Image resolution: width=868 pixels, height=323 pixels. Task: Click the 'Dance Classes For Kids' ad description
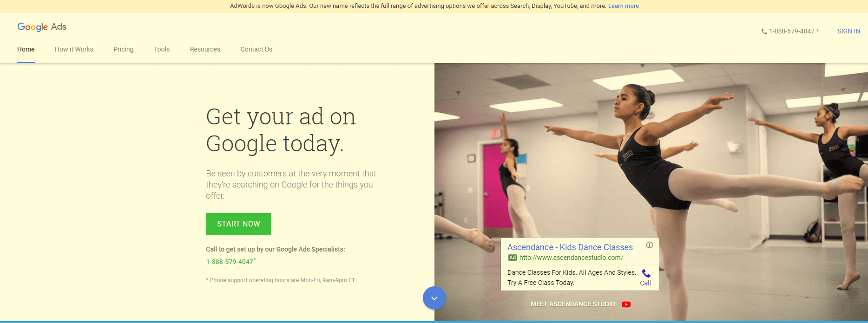tap(572, 278)
